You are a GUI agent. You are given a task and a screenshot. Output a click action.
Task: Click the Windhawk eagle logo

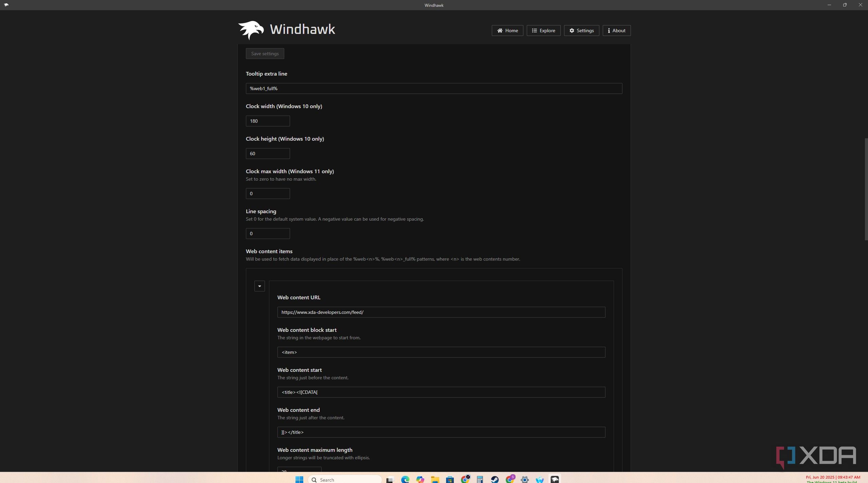[x=251, y=30]
